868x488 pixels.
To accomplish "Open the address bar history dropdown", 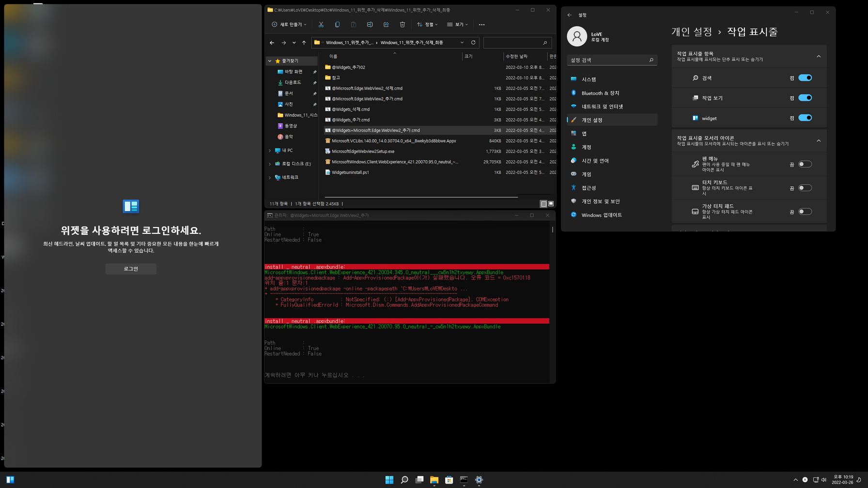I will pyautogui.click(x=462, y=43).
